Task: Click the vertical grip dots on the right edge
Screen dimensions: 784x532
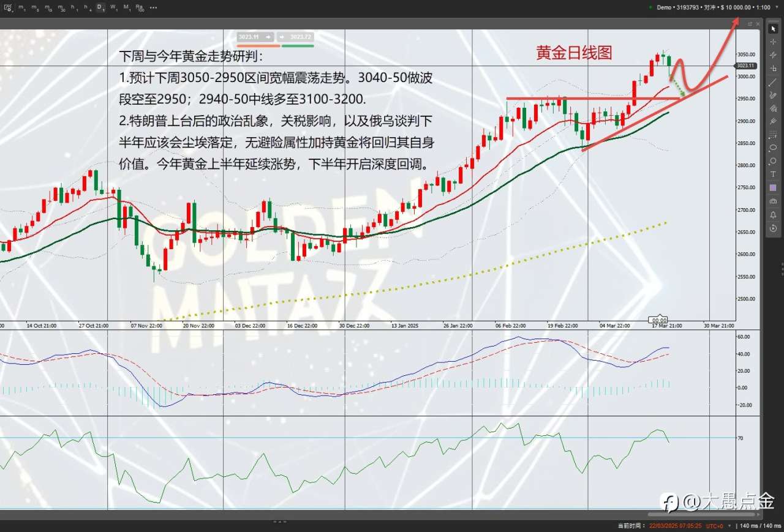Action: click(x=782, y=268)
